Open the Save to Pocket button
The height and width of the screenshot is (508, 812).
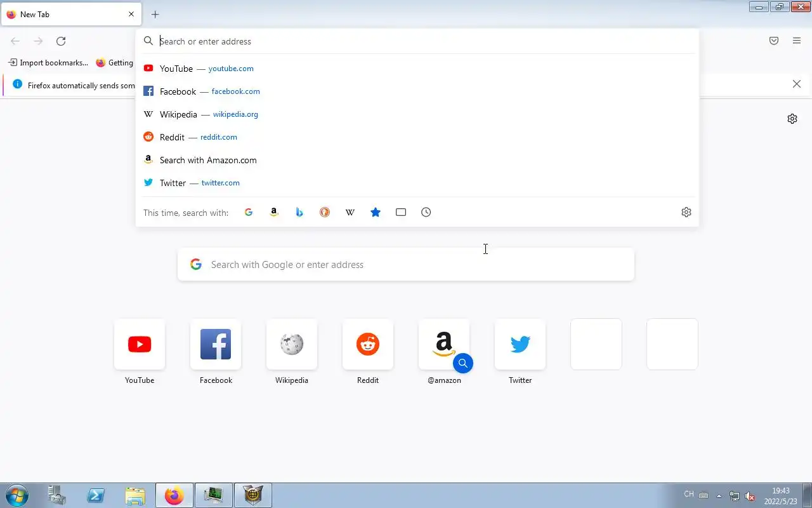coord(774,41)
